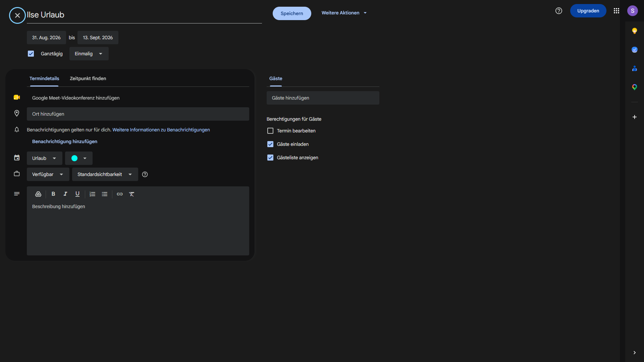Collapse the side panel with the chevron arrow
This screenshot has height=362, width=644.
tap(635, 353)
